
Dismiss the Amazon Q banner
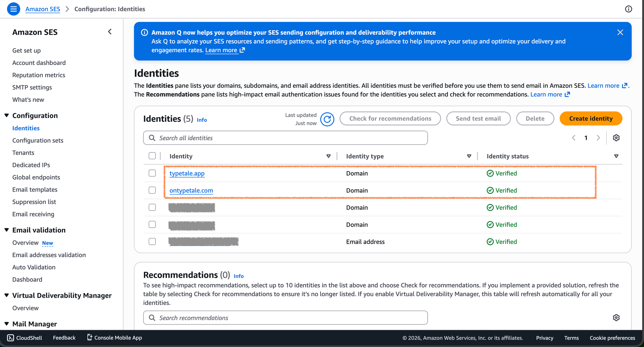click(620, 32)
